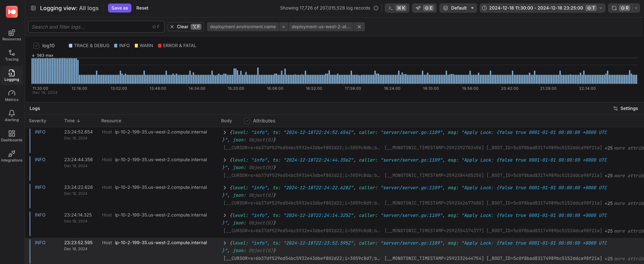Open the Default layers dropdown
The width and height of the screenshot is (644, 264).
coord(458,8)
